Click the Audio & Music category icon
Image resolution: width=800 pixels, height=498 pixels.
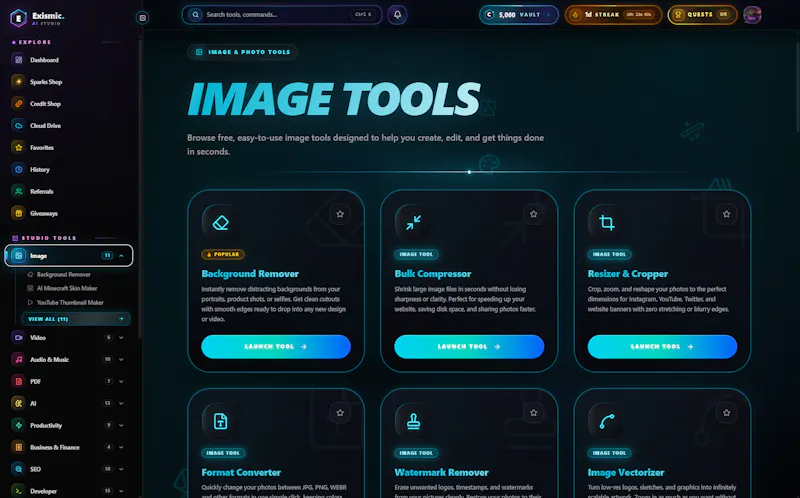18,359
